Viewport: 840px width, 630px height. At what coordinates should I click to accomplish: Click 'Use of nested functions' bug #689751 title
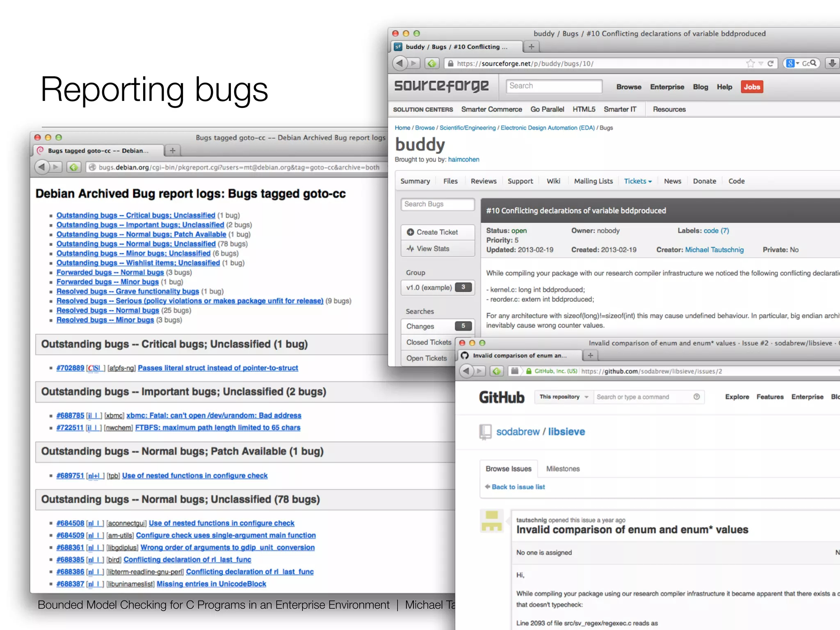(x=195, y=475)
